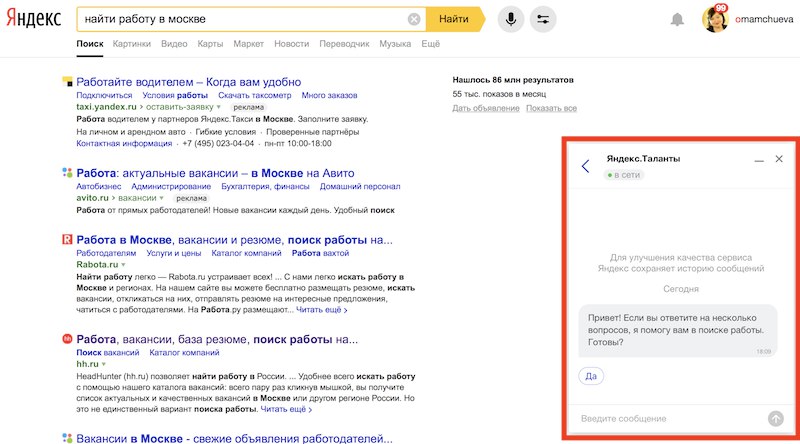
Task: Click the Дать объявление link
Action: point(486,108)
